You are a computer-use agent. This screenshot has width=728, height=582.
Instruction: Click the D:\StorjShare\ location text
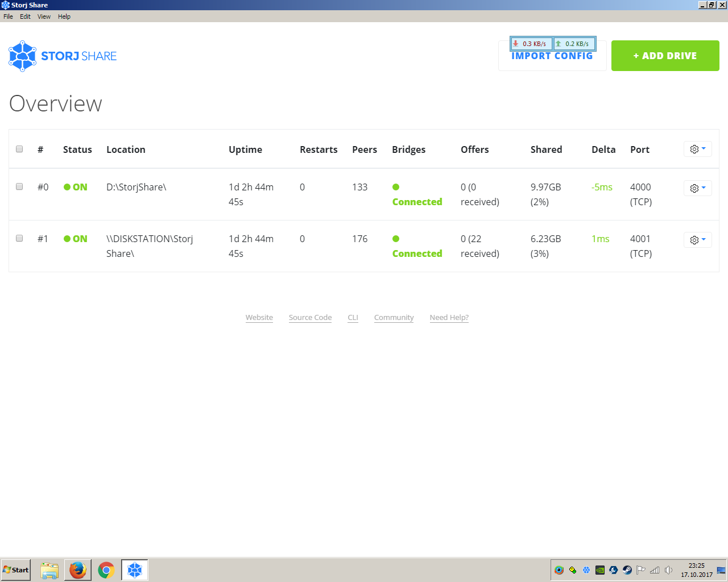136,187
